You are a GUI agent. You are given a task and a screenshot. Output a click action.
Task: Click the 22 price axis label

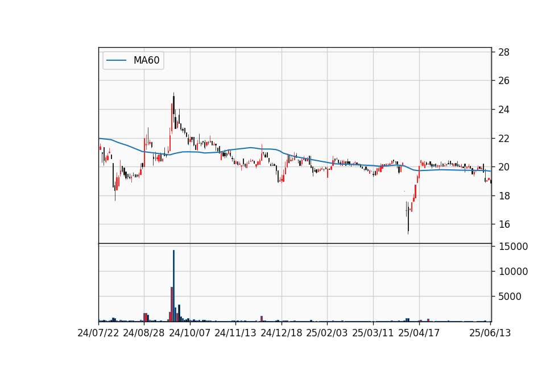pyautogui.click(x=504, y=139)
